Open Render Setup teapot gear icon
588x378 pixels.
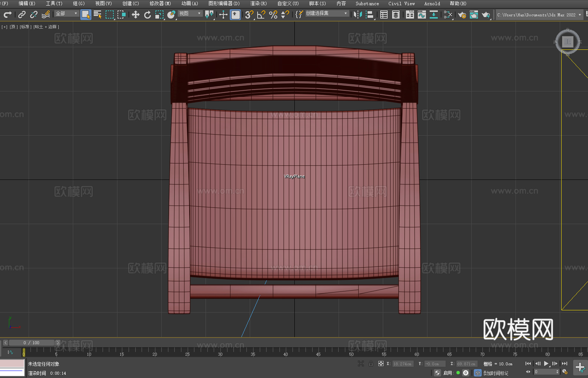point(462,14)
